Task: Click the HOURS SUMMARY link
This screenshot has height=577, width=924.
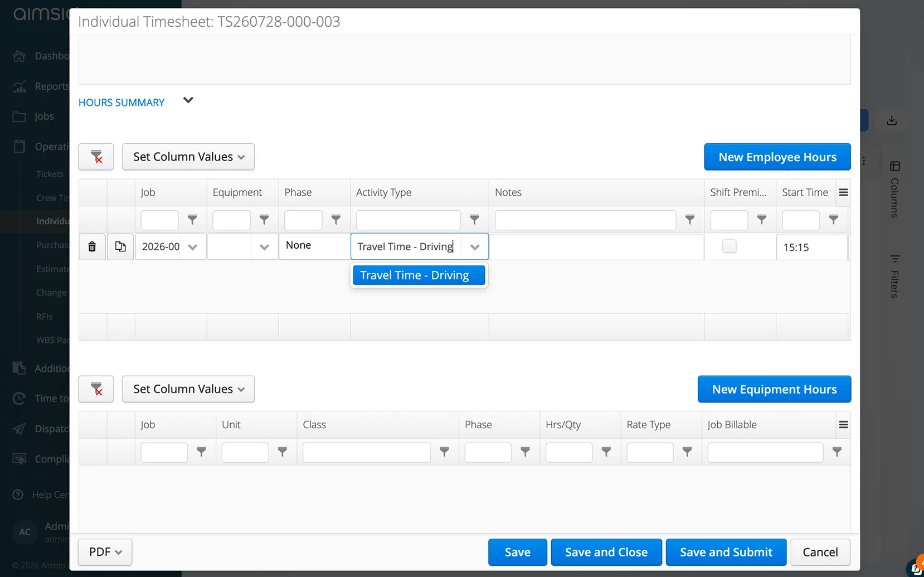Action: 121,103
